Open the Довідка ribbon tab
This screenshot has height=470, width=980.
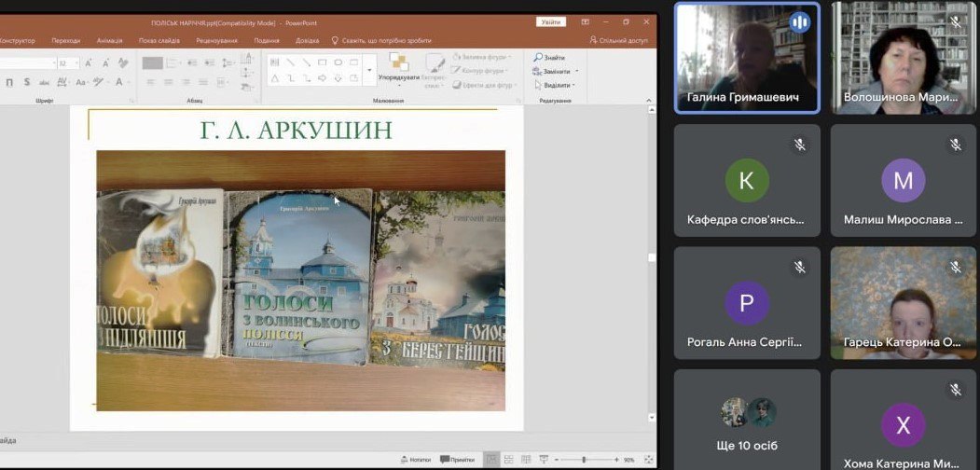(x=308, y=41)
